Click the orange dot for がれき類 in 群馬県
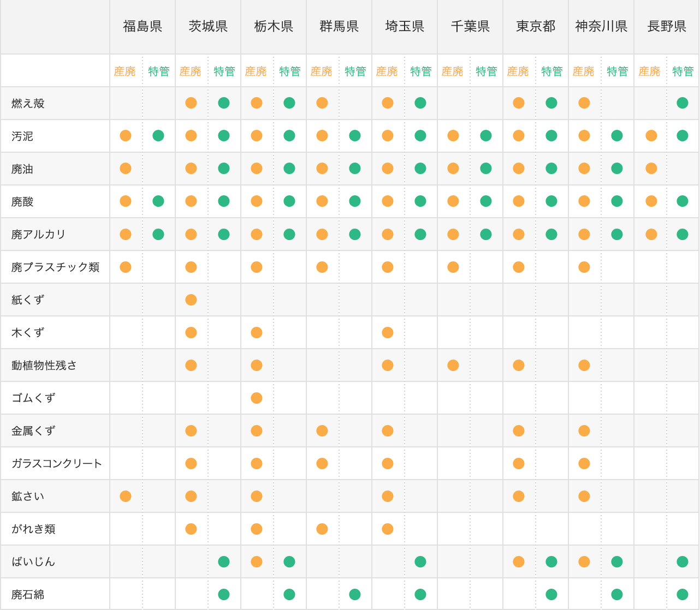Viewport: 700px width, 610px height. coord(322,529)
